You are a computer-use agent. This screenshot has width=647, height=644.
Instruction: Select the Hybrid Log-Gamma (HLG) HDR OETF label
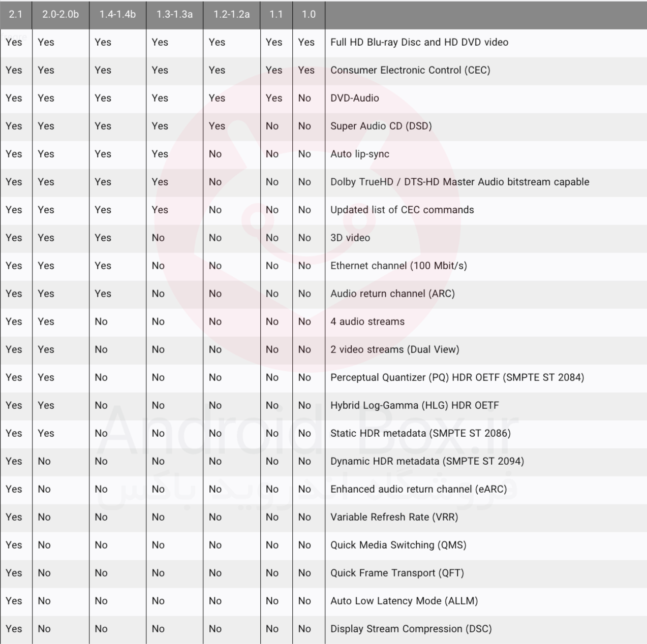click(415, 405)
